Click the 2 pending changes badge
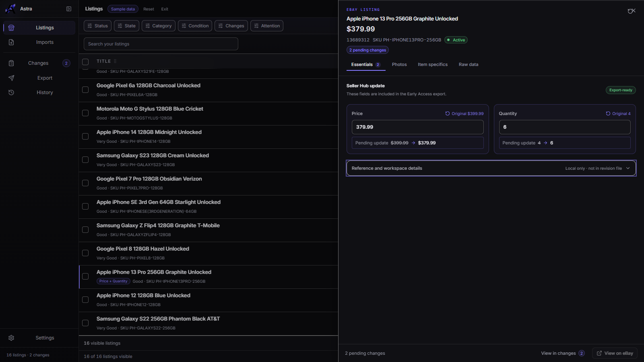Screen dimensions: 644x362 (x=367, y=50)
